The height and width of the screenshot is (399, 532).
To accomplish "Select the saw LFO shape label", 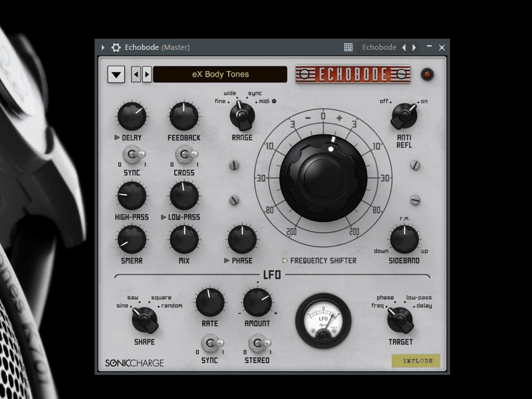I will [133, 297].
